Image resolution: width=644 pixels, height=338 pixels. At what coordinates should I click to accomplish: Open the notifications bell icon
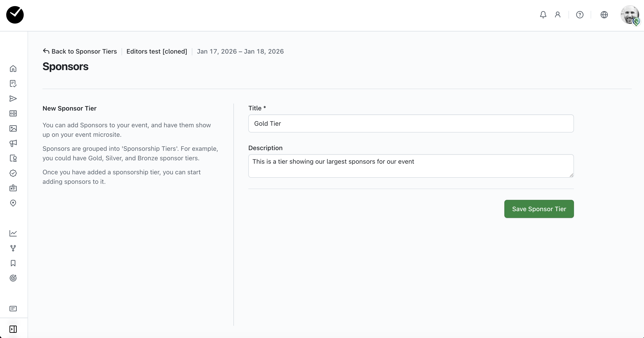coord(543,15)
